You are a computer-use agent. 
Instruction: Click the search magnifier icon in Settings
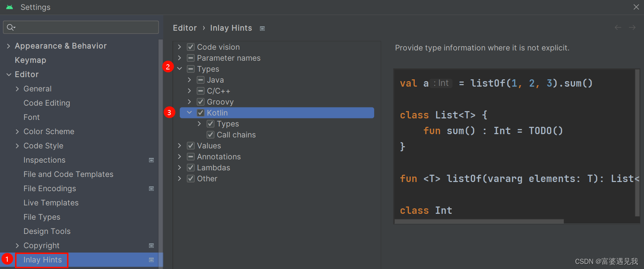pos(11,27)
